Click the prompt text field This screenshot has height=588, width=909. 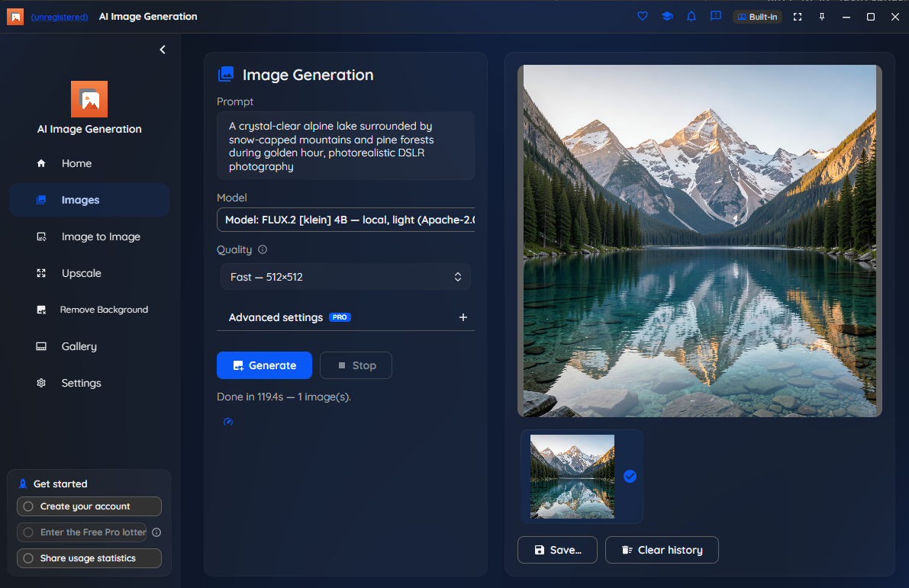point(346,146)
